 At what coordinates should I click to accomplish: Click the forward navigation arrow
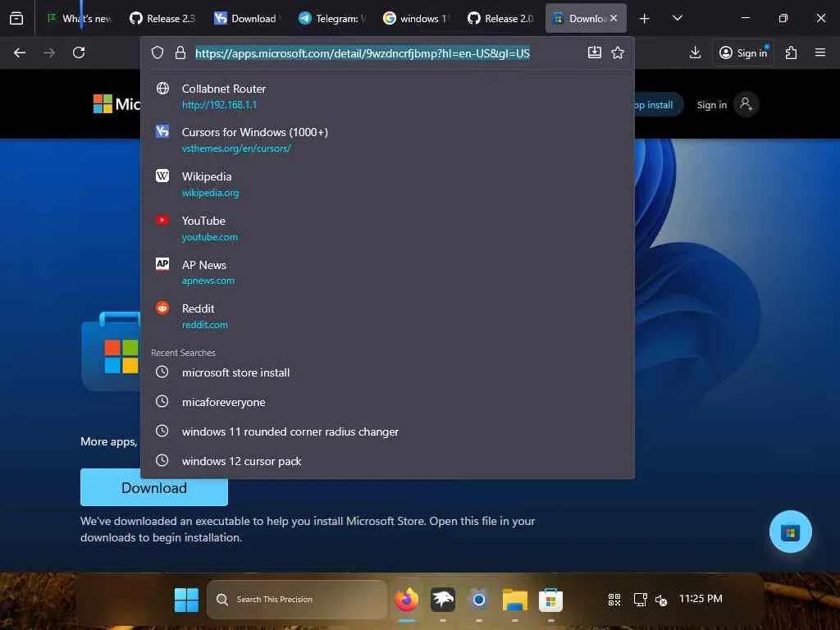[x=49, y=52]
